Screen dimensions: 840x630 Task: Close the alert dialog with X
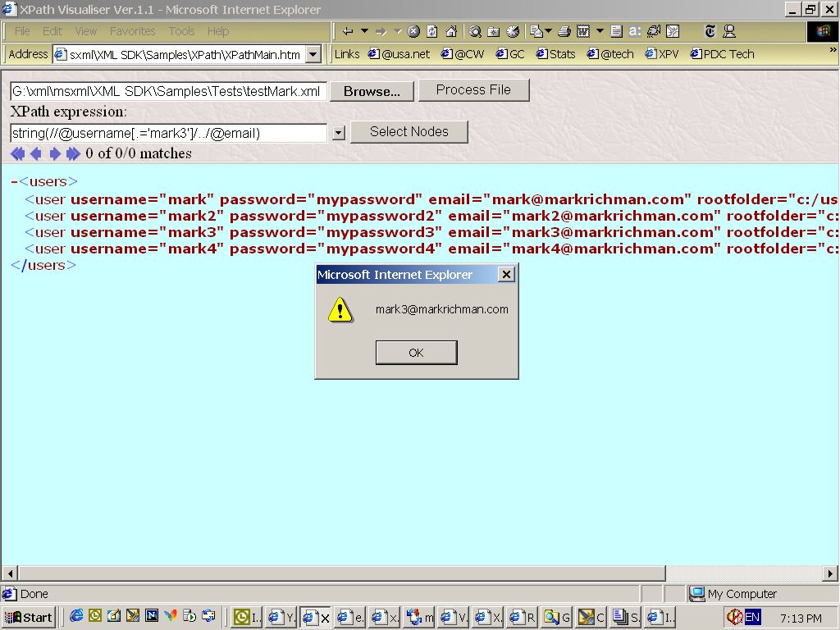tap(506, 274)
